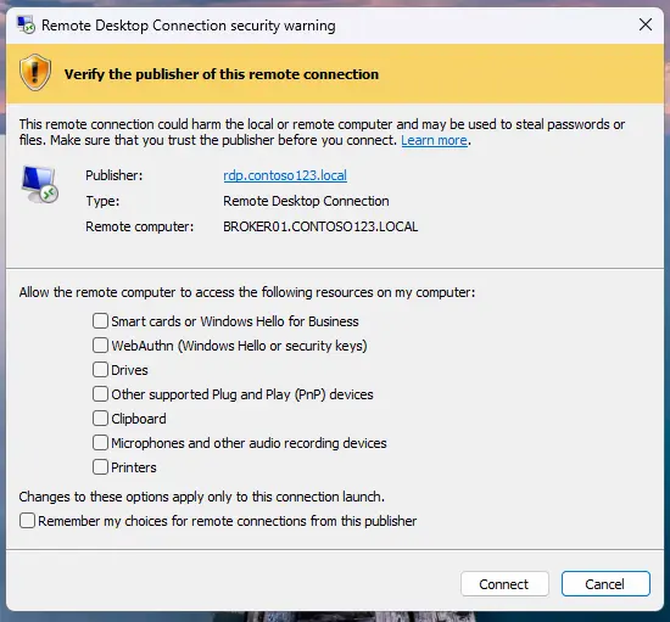
Task: Click the Verify the publisher heading text
Action: [221, 74]
